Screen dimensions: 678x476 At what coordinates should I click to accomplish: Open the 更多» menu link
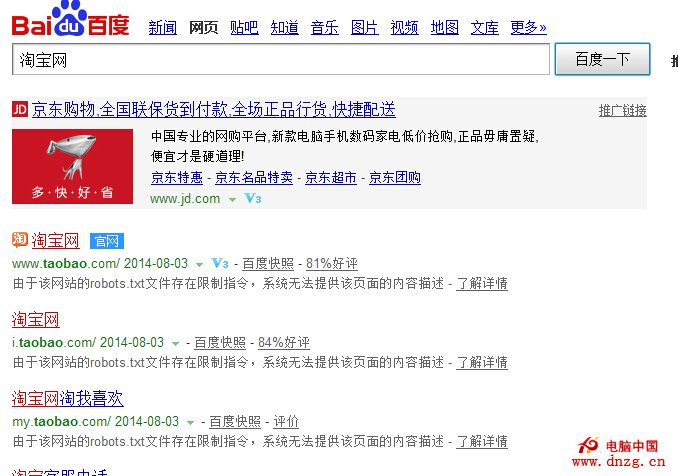528,28
